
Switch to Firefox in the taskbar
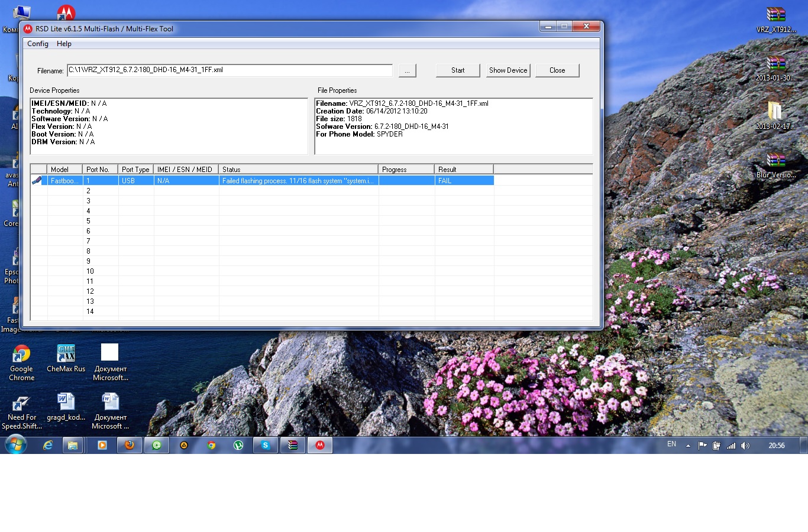tap(130, 445)
